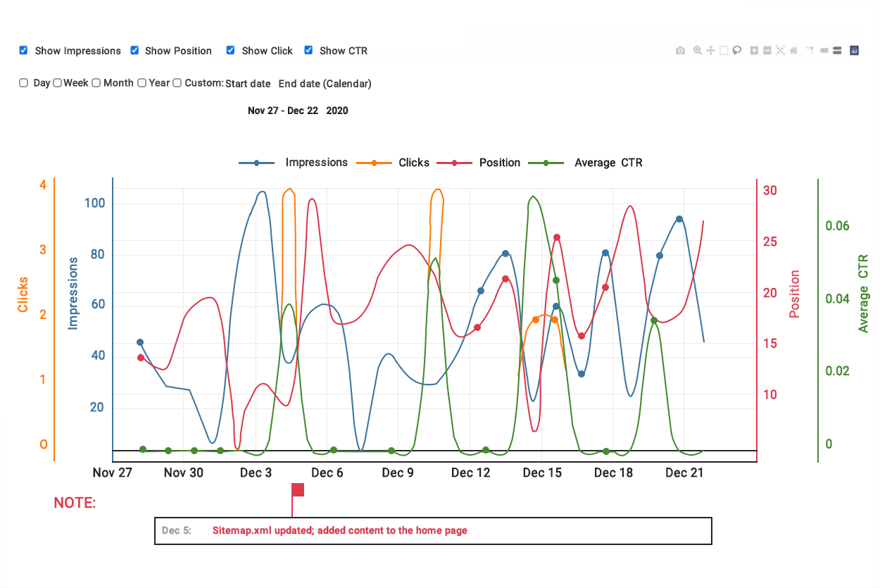Click the Zoom Out minus icon
The width and height of the screenshot is (880, 588).
[767, 51]
